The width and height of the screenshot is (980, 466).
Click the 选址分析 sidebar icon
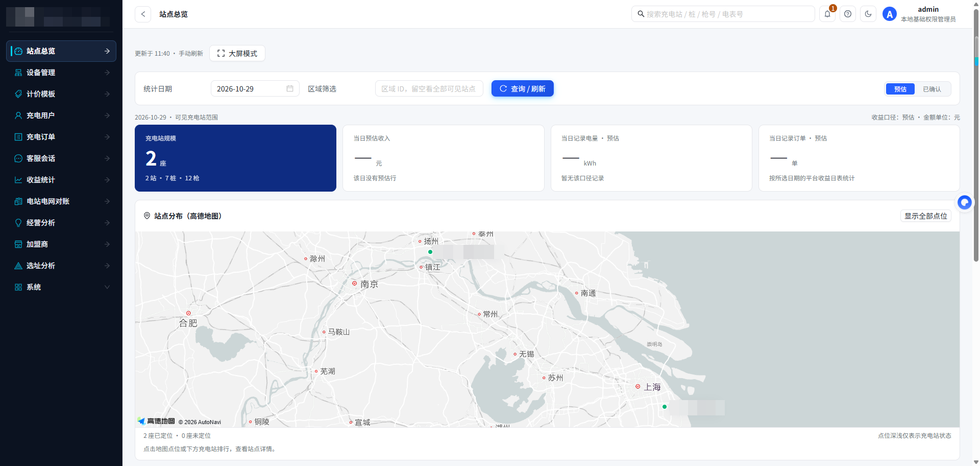point(18,266)
